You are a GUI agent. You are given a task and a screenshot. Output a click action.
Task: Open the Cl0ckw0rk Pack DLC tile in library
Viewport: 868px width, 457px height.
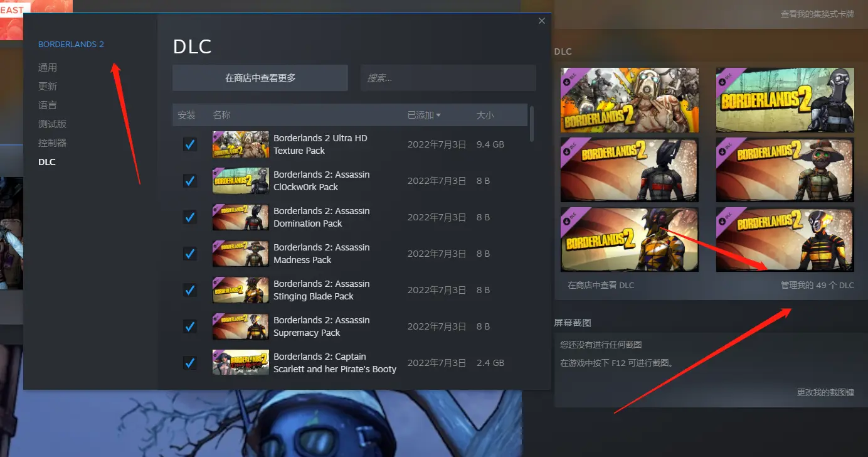pos(785,100)
